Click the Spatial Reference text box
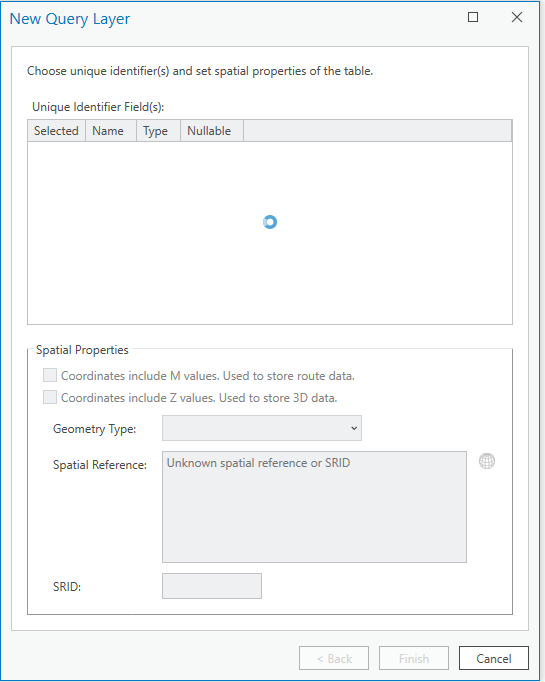The image size is (545, 682). (314, 507)
